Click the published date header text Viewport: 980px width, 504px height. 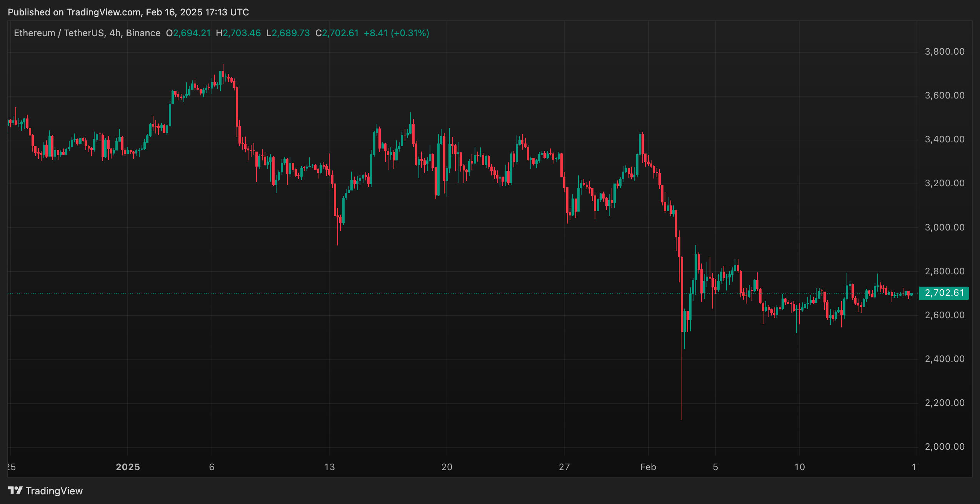(x=128, y=12)
